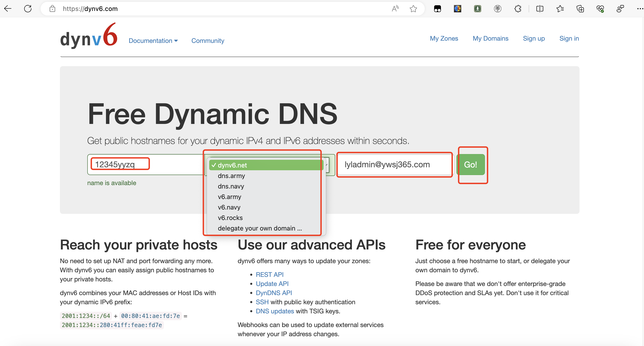644x346 pixels.
Task: Open the Community menu link
Action: click(208, 41)
